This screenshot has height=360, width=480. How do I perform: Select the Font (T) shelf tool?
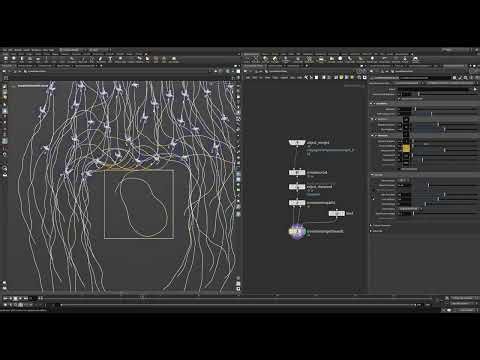pos(110,59)
